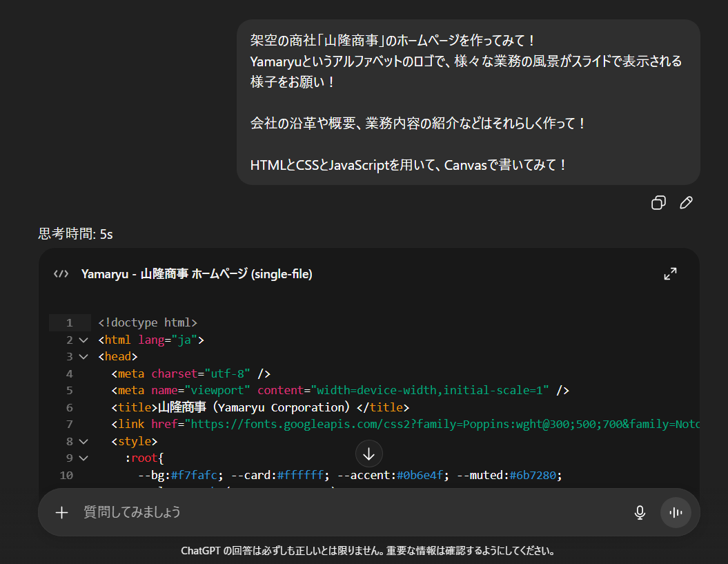Expand the canvas with diagonal arrows icon
The height and width of the screenshot is (564, 728).
670,273
